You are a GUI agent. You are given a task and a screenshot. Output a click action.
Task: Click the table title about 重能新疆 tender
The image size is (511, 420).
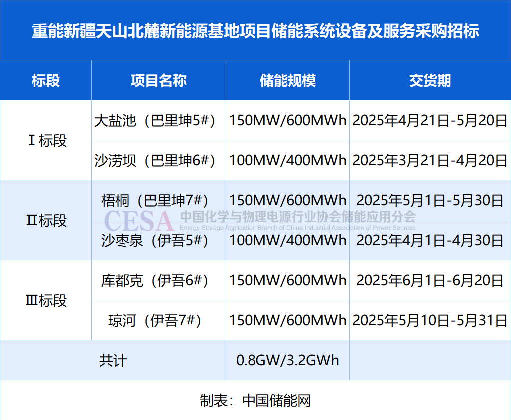(x=255, y=30)
